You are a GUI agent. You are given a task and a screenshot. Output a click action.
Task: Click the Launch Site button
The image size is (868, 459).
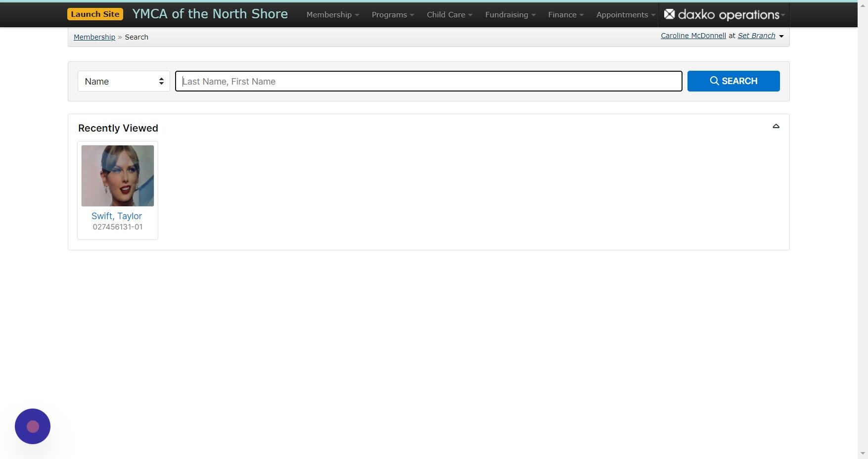pyautogui.click(x=95, y=14)
